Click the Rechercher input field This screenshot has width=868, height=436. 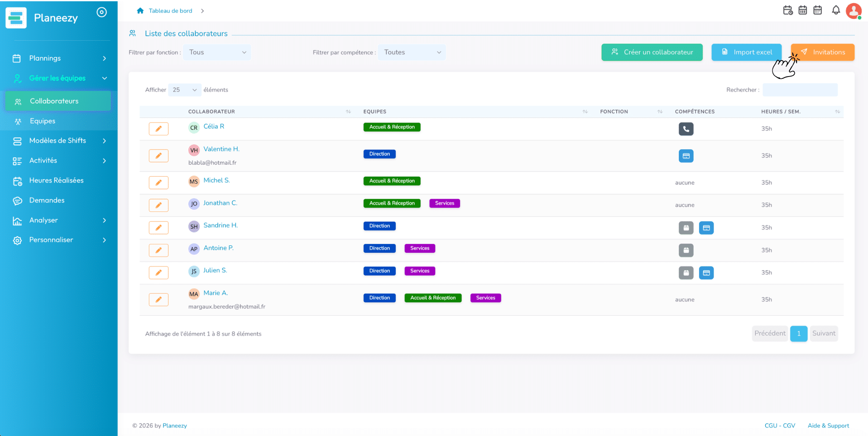[800, 90]
